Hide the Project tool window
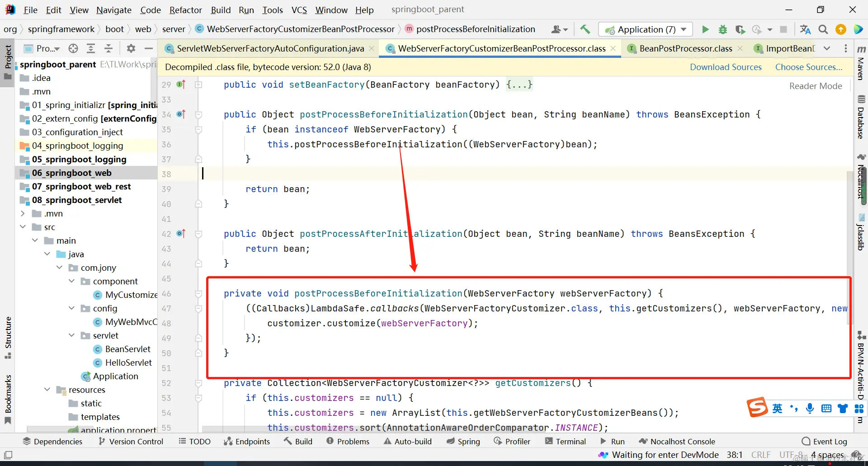 [148, 48]
